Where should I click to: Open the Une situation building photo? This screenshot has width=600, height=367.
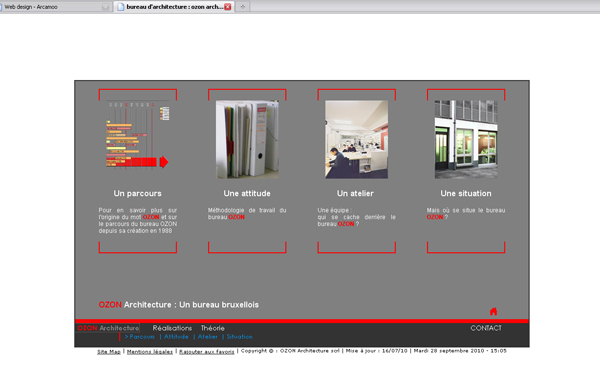tap(466, 139)
